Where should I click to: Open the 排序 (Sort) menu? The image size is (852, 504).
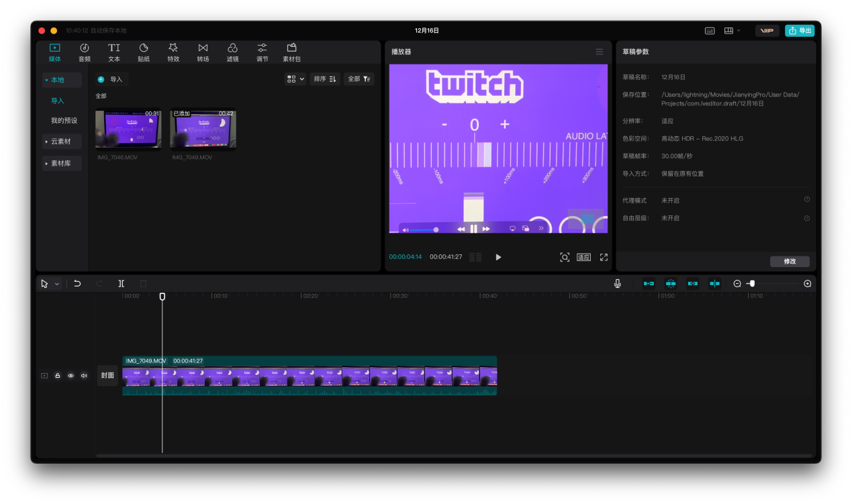325,79
